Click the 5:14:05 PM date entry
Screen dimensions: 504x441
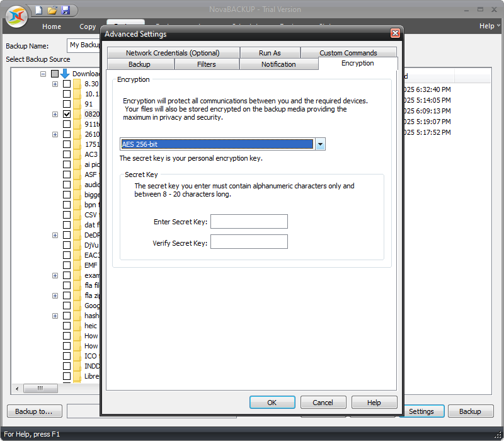pyautogui.click(x=427, y=100)
